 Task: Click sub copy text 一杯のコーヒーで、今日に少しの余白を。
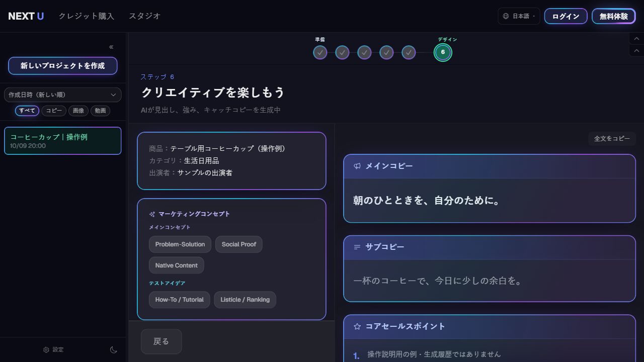tap(438, 281)
